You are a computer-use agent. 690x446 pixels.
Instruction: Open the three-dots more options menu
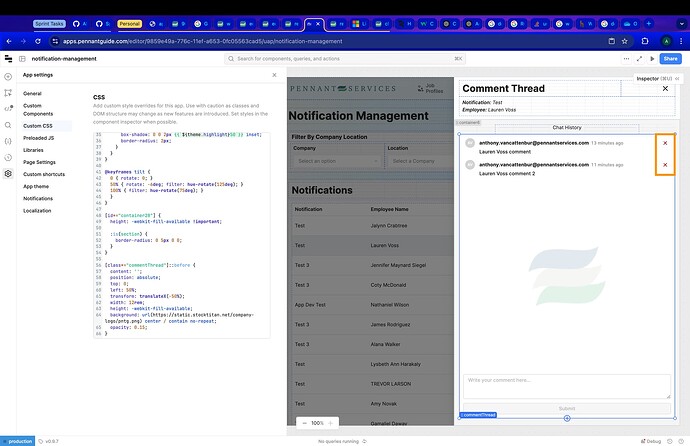click(626, 58)
